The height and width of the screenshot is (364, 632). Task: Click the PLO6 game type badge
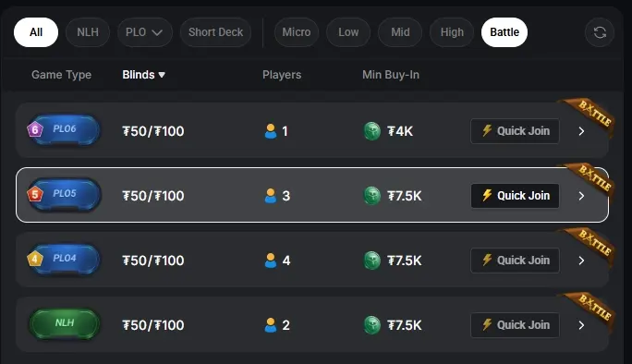[63, 129]
